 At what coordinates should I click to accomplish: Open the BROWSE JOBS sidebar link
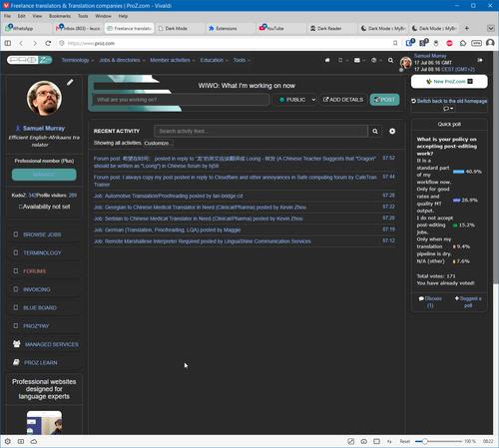click(42, 234)
